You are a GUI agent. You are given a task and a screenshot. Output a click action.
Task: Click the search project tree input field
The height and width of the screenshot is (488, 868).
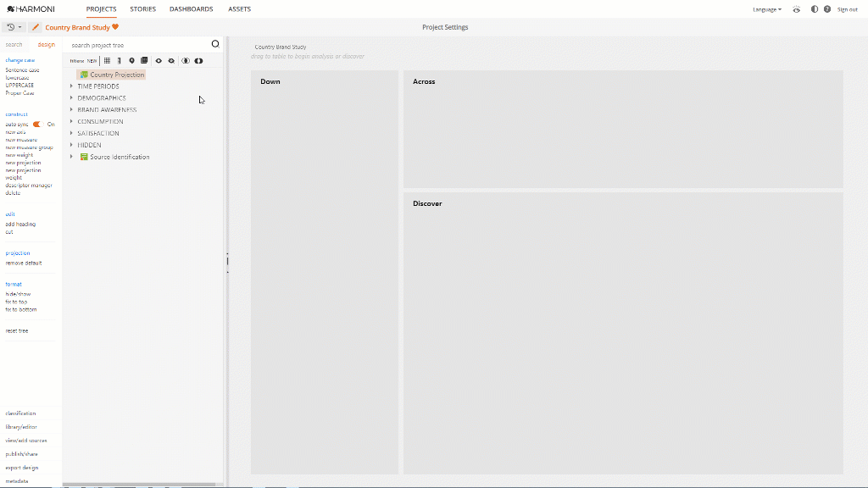tap(136, 45)
